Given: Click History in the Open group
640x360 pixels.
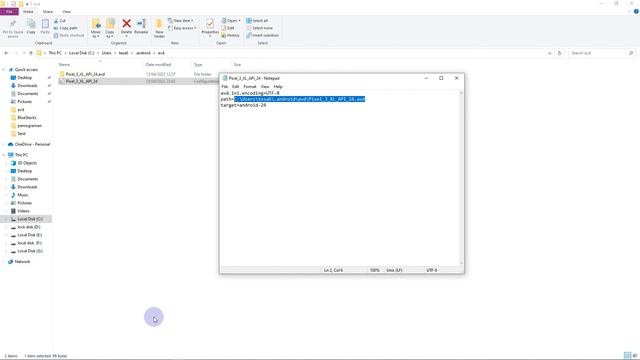Looking at the screenshot, I should 231,35.
